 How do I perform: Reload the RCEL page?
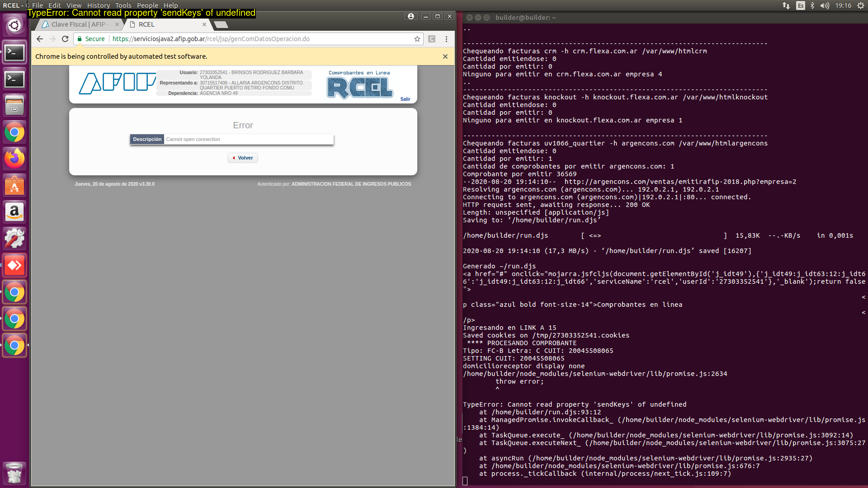[65, 39]
